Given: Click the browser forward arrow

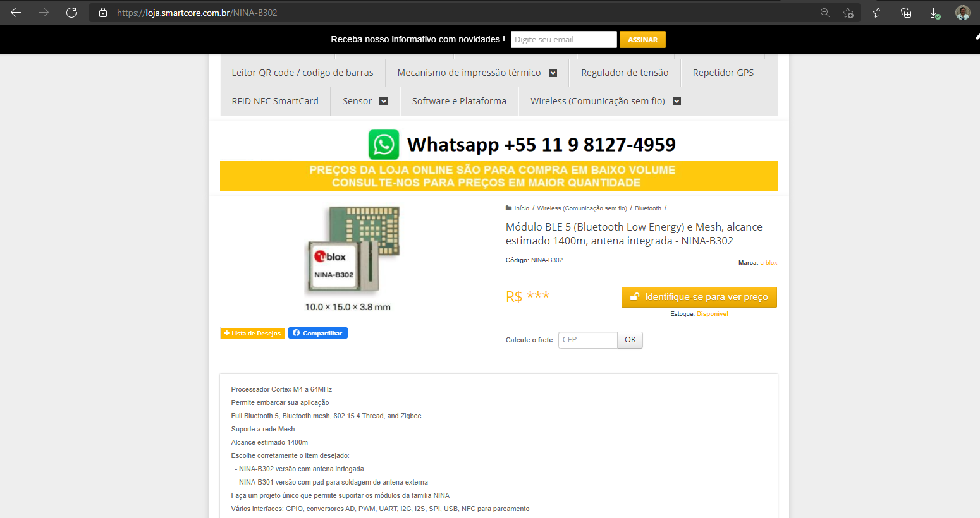Looking at the screenshot, I should [44, 13].
